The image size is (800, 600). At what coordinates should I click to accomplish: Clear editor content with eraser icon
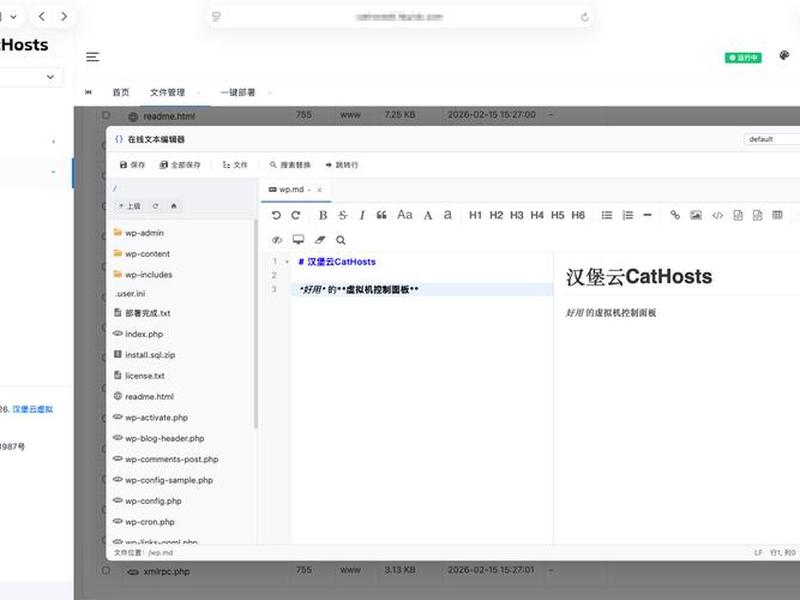point(320,239)
